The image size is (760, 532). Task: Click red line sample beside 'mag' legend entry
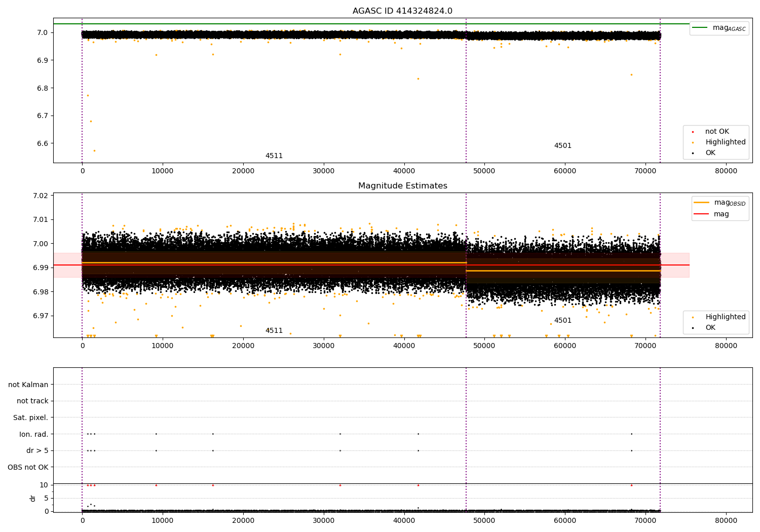701,214
